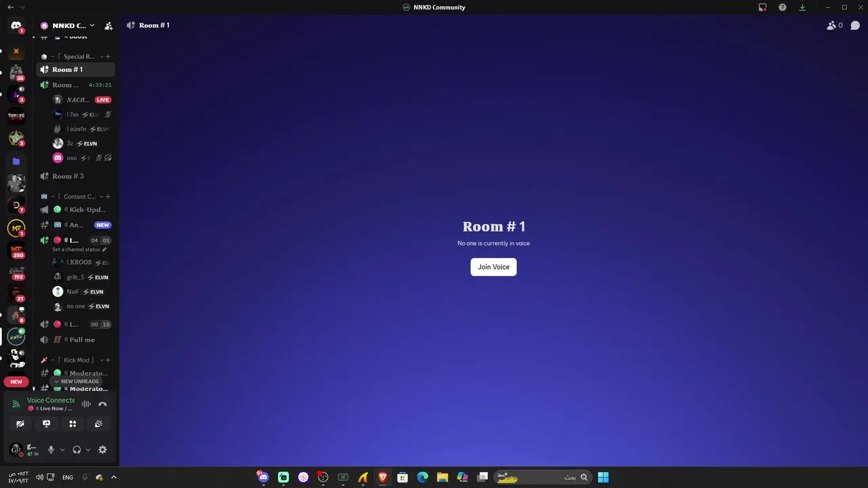Open the inbox icon in title bar
The width and height of the screenshot is (868, 488).
coord(763,7)
